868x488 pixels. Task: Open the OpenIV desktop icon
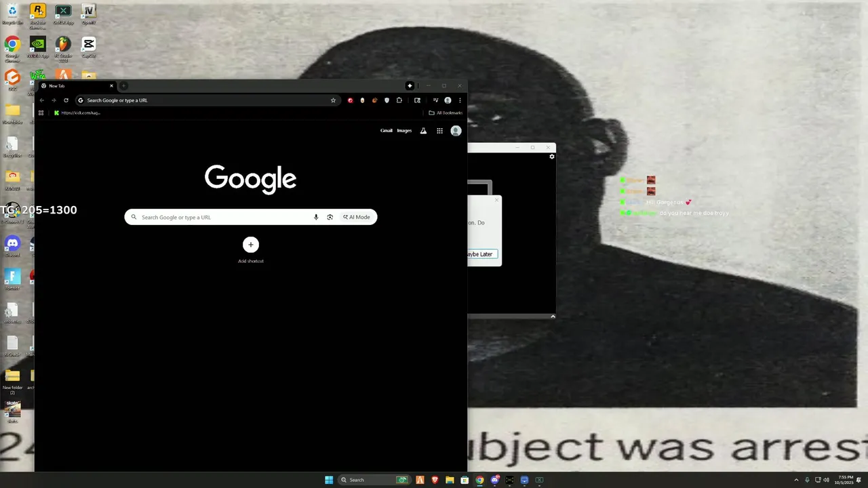tap(88, 14)
